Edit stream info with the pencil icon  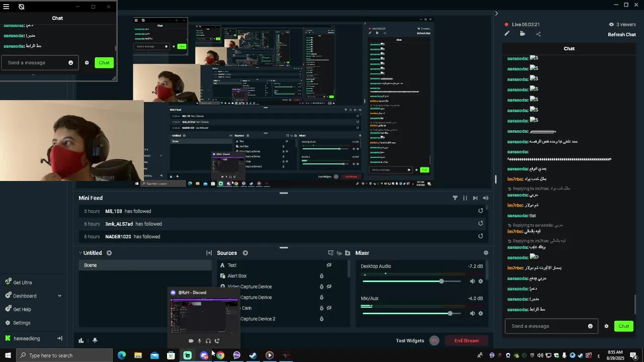(x=507, y=34)
